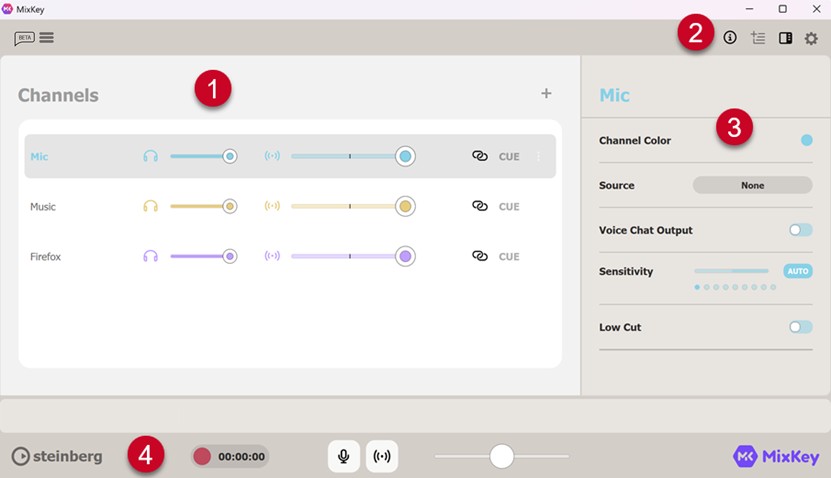The height and width of the screenshot is (478, 831).
Task: Click the Mic channel headphone icon
Action: [151, 156]
